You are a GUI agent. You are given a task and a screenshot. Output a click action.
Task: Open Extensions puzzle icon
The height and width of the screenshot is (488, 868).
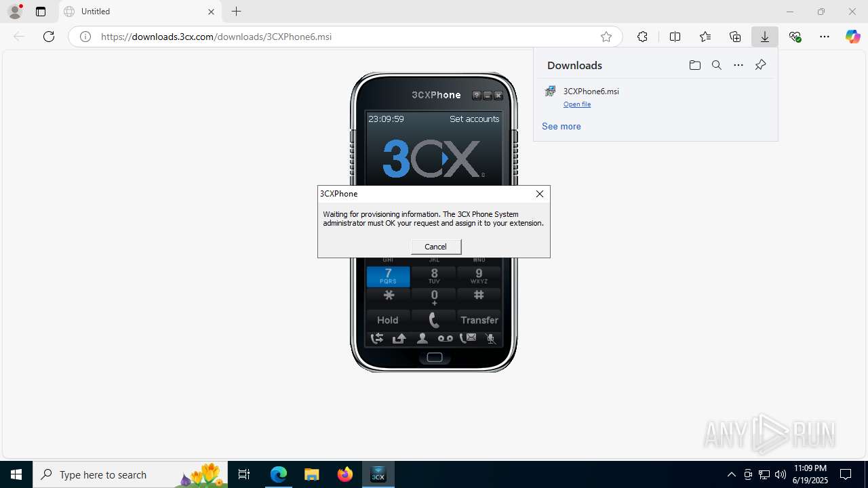point(642,37)
